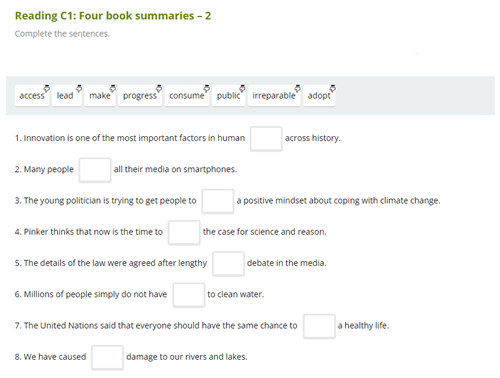Screen dimensions: 500x378
Task: Click the drag pin icon on 'adopt'
Action: 333,88
